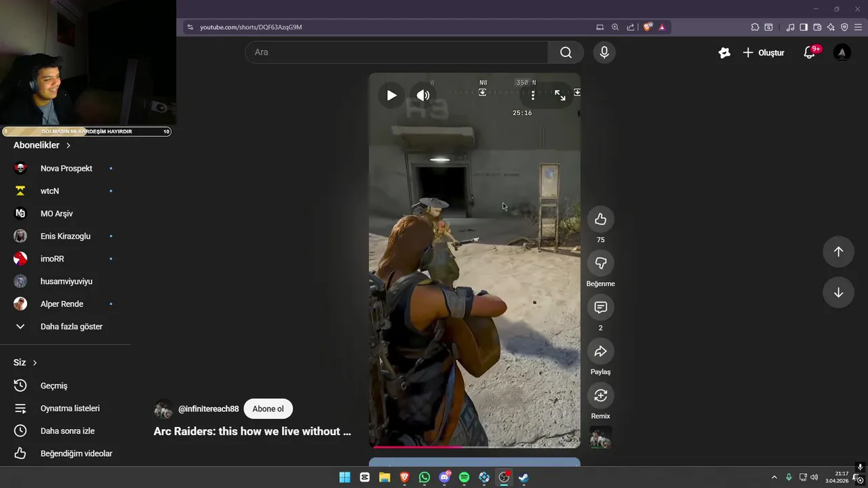Open the comments panel icon
The height and width of the screenshot is (488, 868).
click(600, 307)
